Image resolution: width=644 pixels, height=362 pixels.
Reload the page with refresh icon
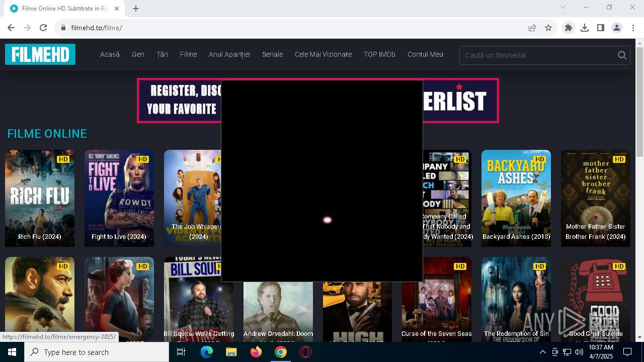[x=43, y=28]
